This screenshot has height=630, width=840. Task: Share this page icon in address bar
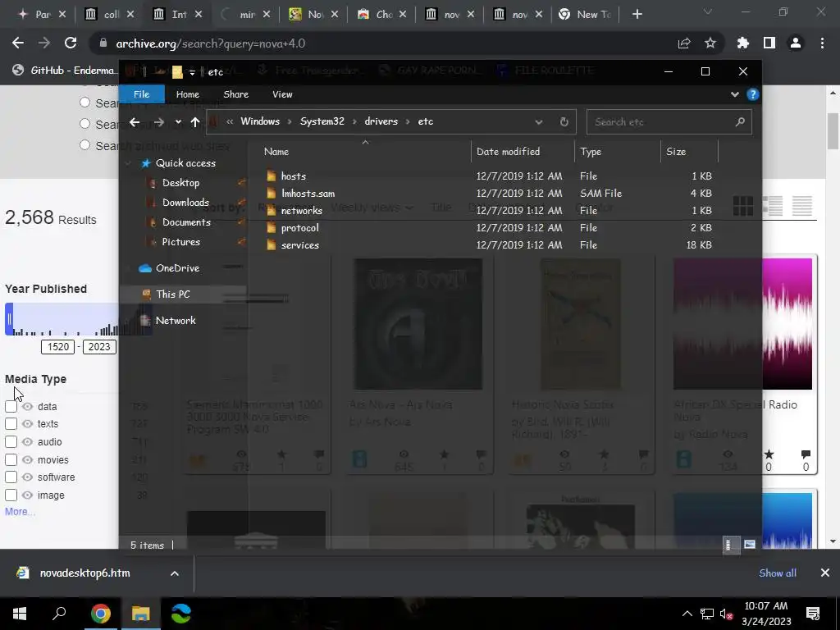[684, 43]
